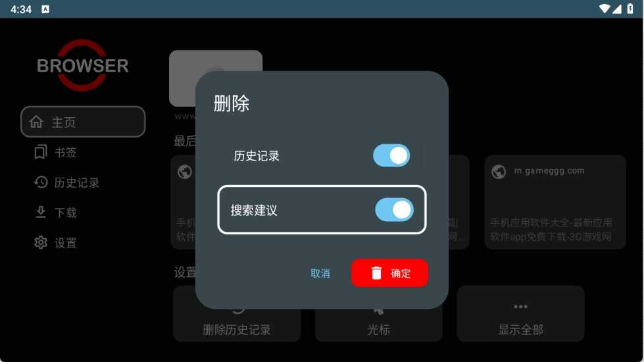Click the history clock icon
This screenshot has height=362, width=644.
tap(41, 182)
